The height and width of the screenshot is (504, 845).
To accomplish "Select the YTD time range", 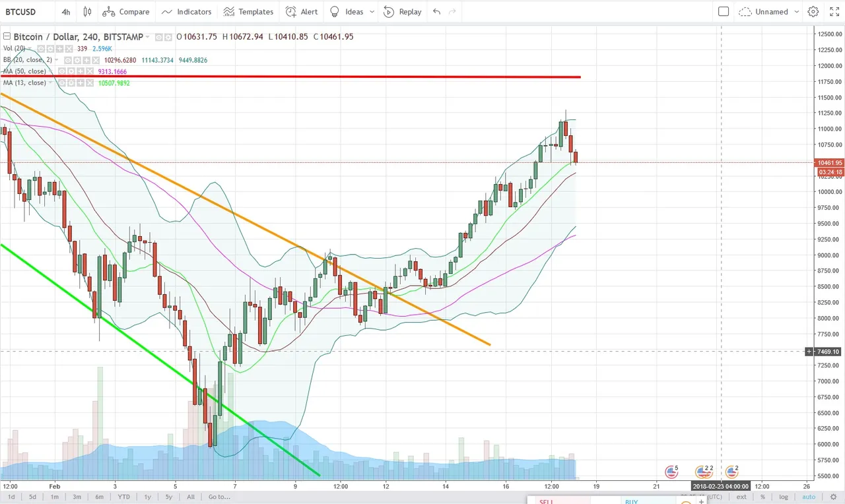I will pos(123,497).
